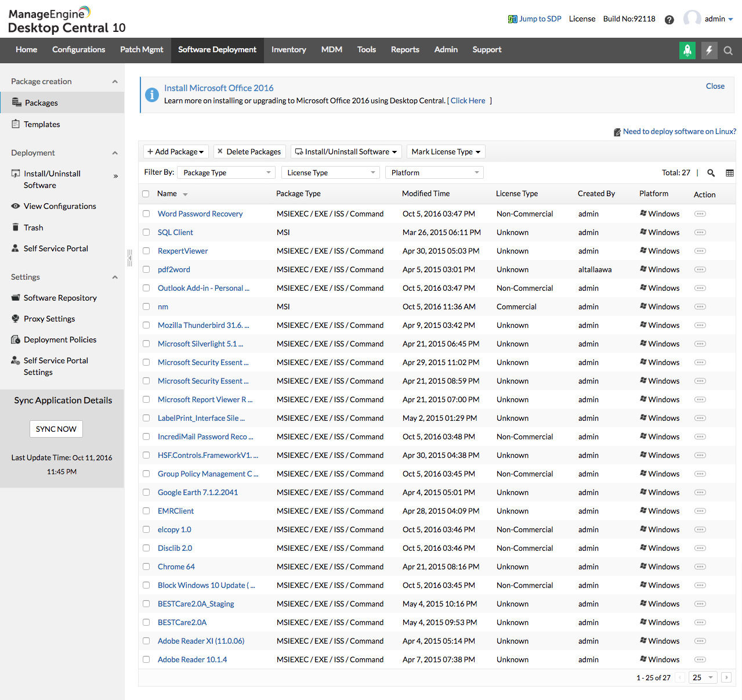This screenshot has height=700, width=742.
Task: Click the admin user avatar icon
Action: pyautogui.click(x=692, y=19)
